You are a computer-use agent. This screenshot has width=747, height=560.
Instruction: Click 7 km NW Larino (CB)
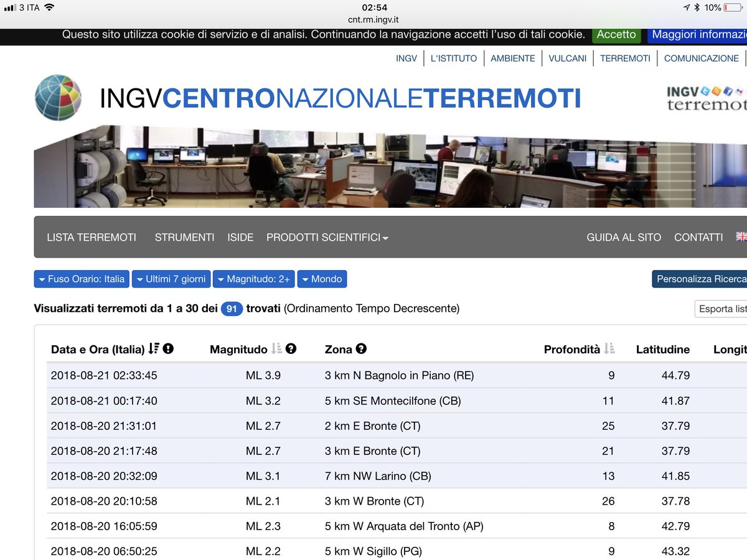click(378, 476)
